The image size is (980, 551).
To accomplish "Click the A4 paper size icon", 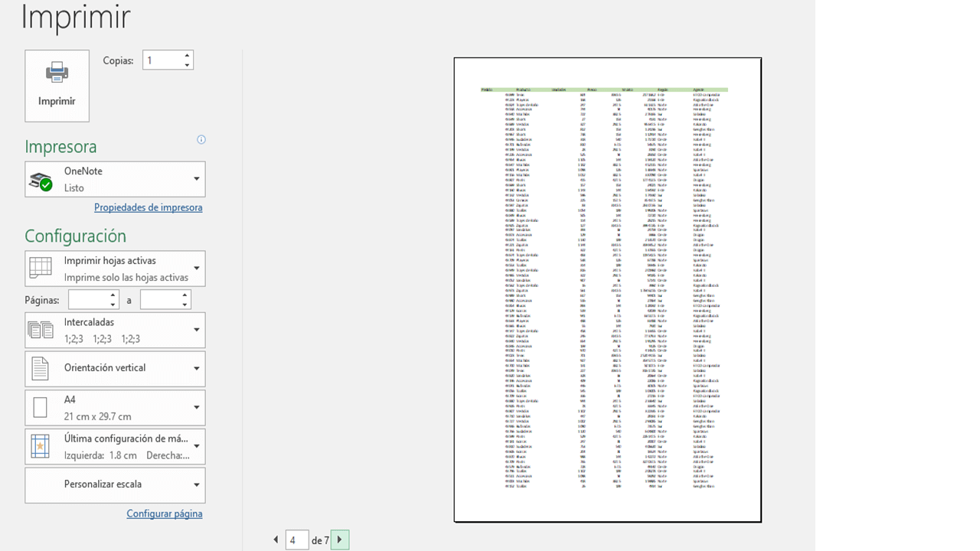I will click(42, 407).
